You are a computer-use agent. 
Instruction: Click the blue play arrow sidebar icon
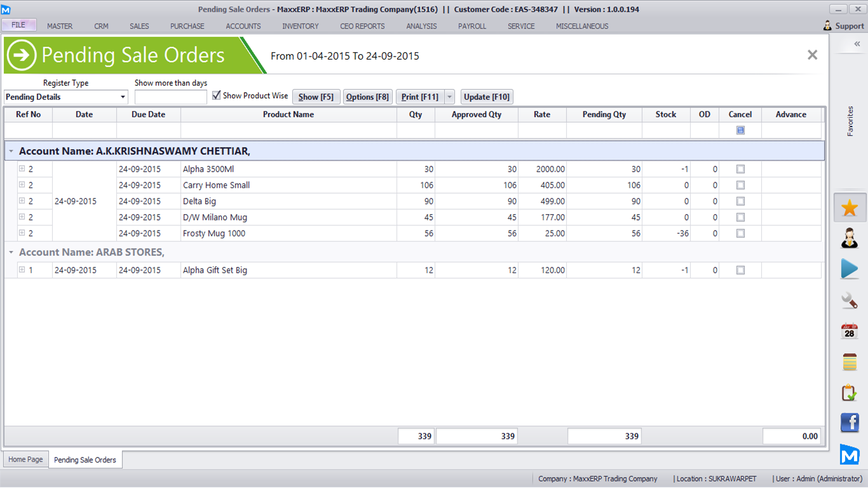tap(850, 269)
